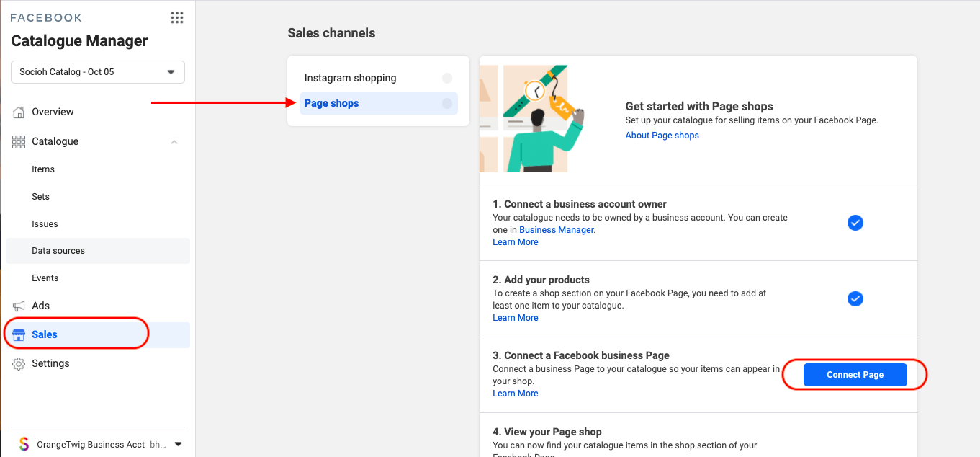Select the Page shops sales channel
The image size is (980, 457).
click(332, 103)
